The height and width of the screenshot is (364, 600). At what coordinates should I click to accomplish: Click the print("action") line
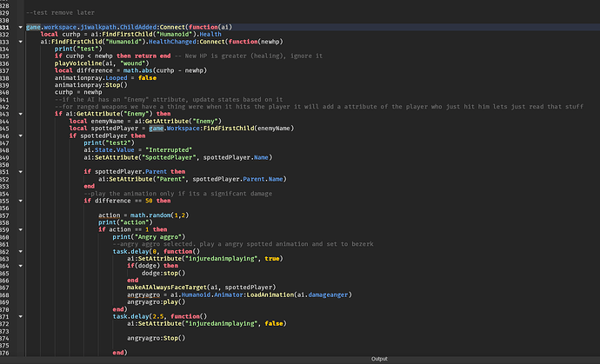point(125,222)
